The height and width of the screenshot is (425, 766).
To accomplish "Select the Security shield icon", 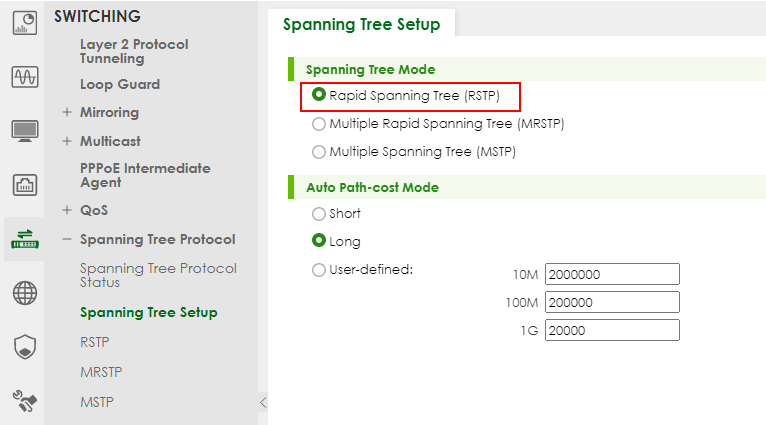I will pos(25,347).
